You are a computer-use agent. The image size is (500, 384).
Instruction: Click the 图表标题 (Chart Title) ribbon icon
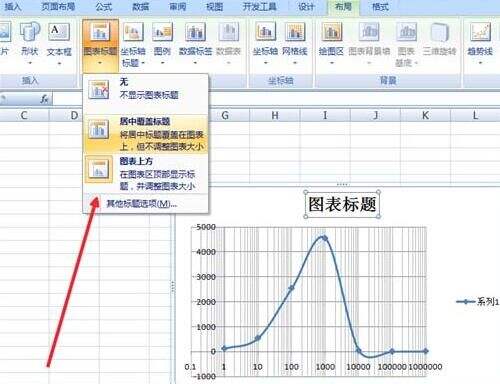point(100,31)
